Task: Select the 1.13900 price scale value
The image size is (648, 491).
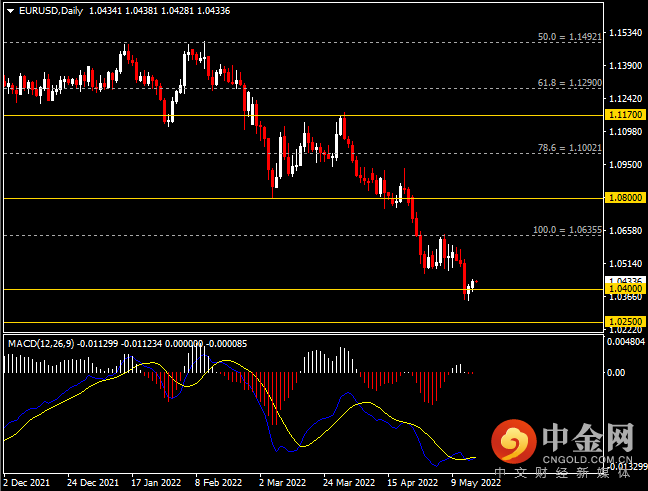Action: [x=626, y=65]
